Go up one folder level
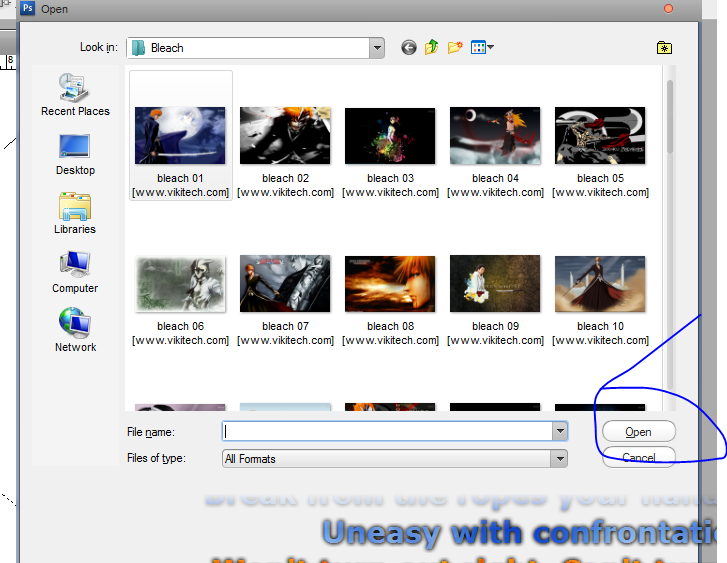The image size is (727, 563). pyautogui.click(x=431, y=47)
